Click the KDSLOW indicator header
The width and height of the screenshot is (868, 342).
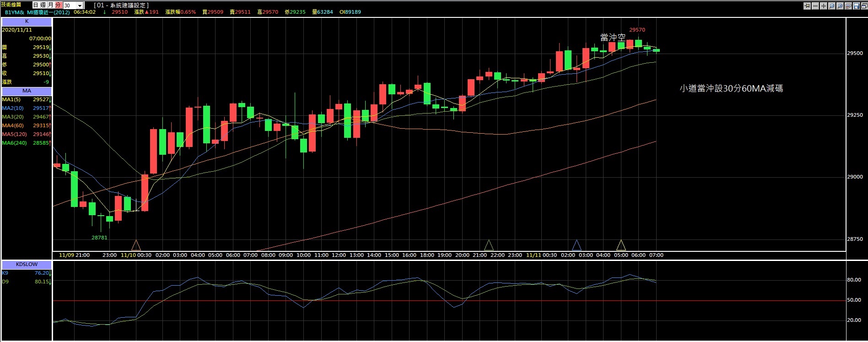pos(27,264)
